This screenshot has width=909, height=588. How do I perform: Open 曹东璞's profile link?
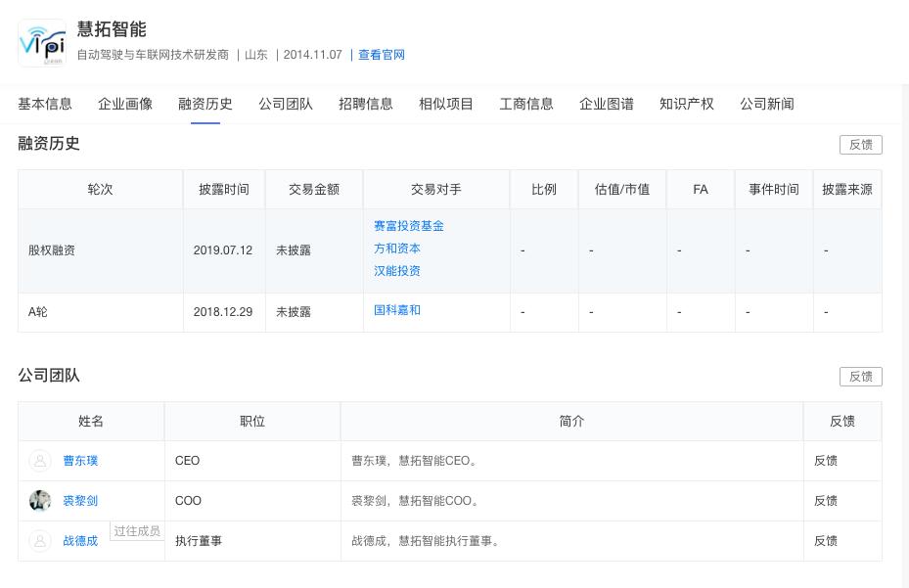click(x=80, y=461)
